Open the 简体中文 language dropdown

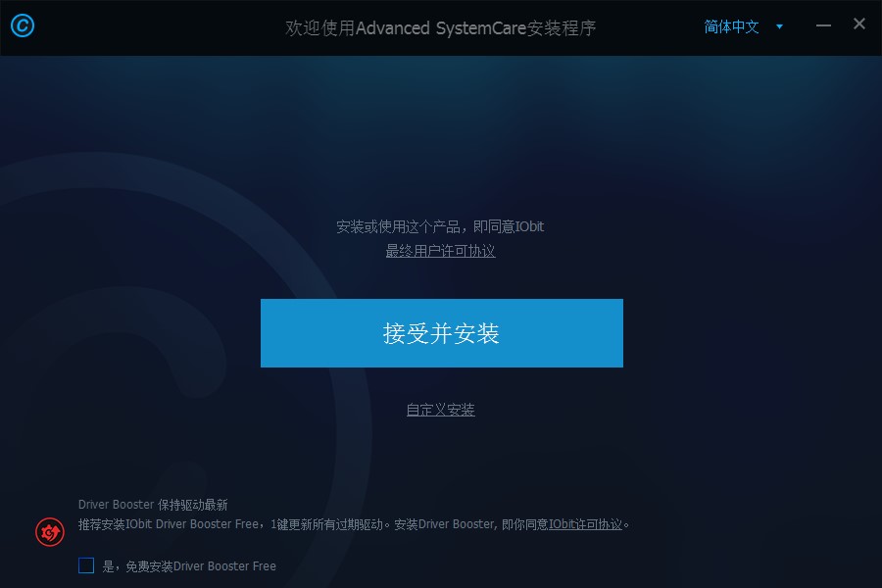(x=731, y=26)
